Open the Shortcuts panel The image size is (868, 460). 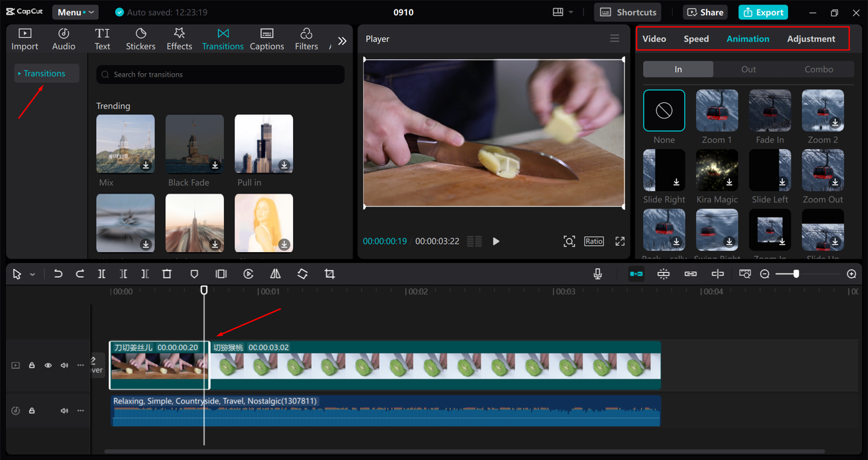coord(628,12)
